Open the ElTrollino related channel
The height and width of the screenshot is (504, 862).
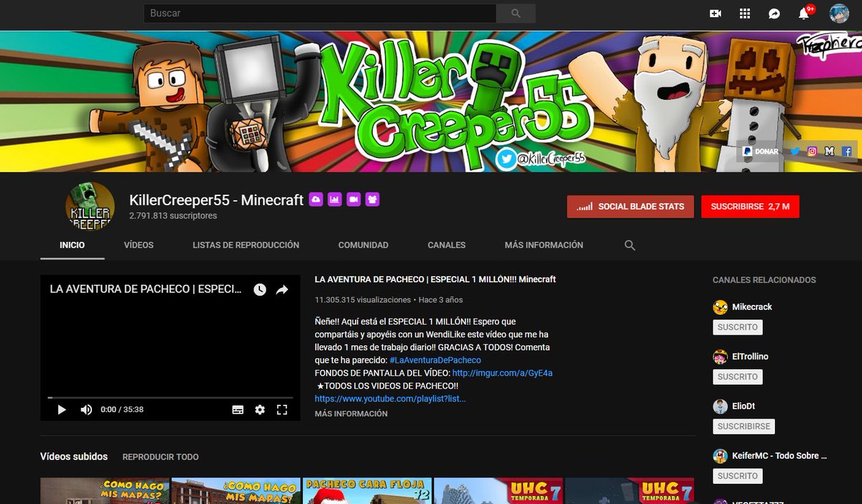[750, 356]
